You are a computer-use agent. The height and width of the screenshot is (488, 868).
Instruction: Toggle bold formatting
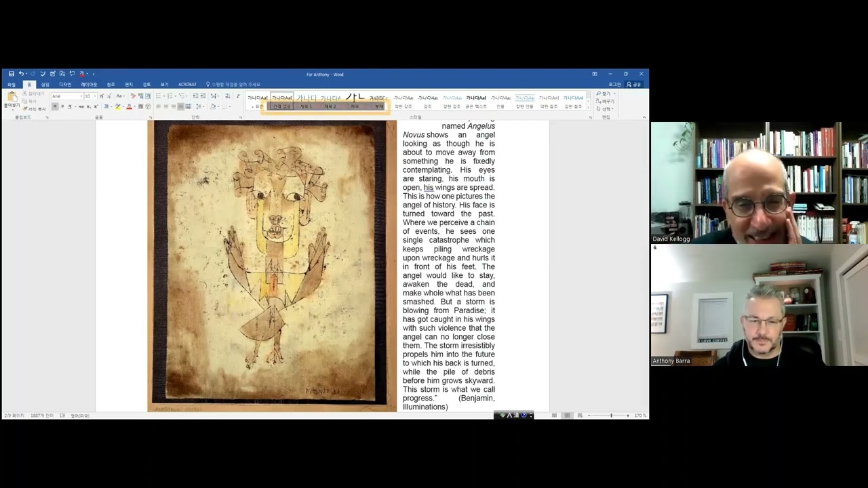pos(55,106)
